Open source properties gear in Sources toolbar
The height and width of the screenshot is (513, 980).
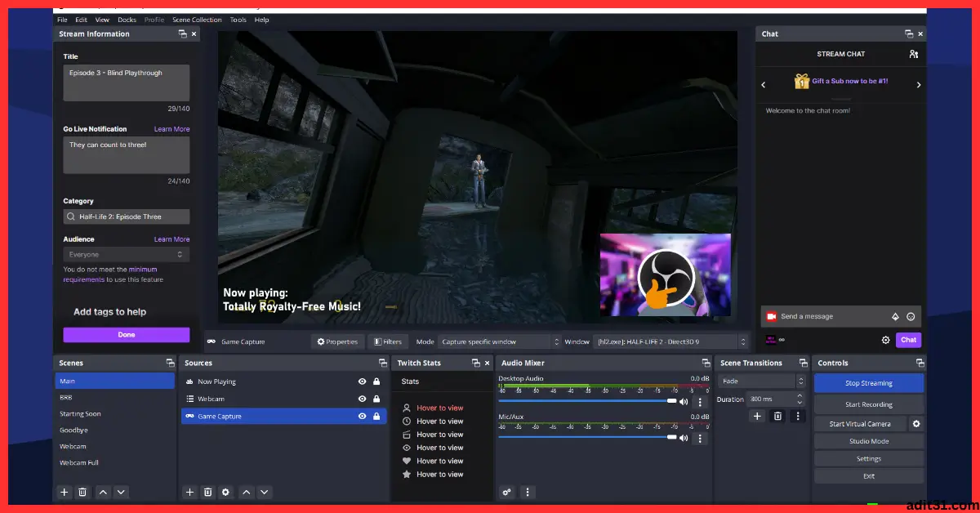pyautogui.click(x=226, y=492)
